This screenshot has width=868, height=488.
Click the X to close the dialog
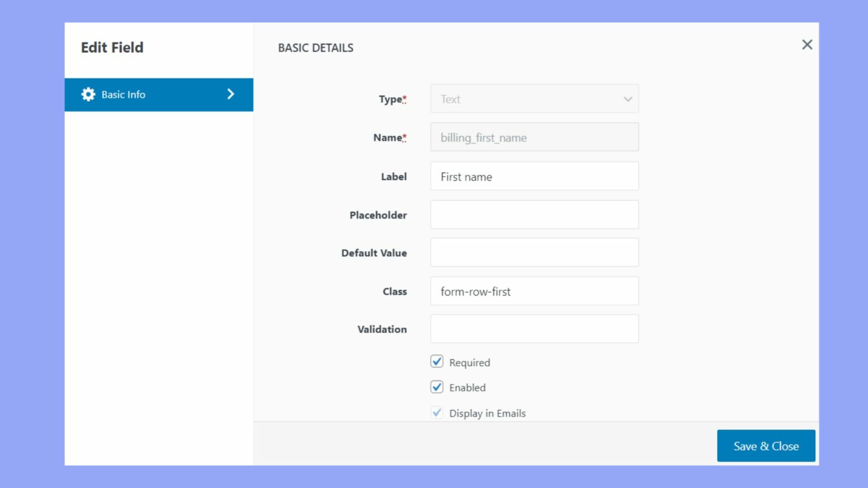pyautogui.click(x=807, y=44)
